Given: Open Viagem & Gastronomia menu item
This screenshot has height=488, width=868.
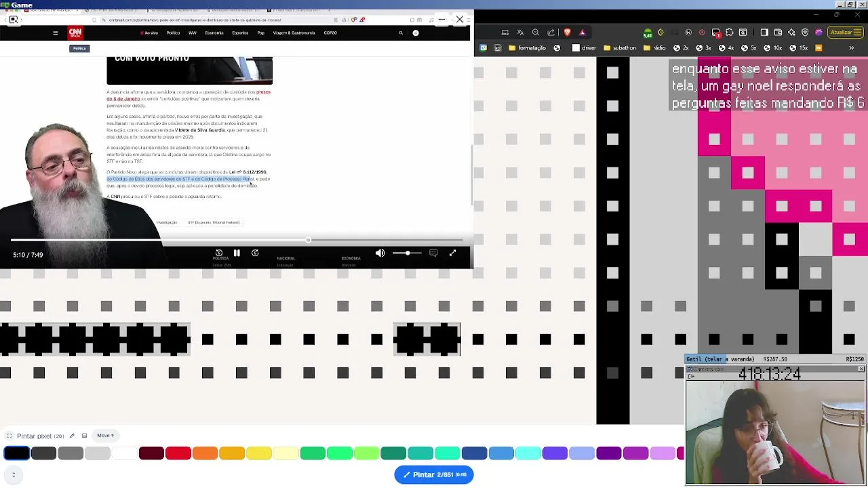Looking at the screenshot, I should click(x=294, y=33).
